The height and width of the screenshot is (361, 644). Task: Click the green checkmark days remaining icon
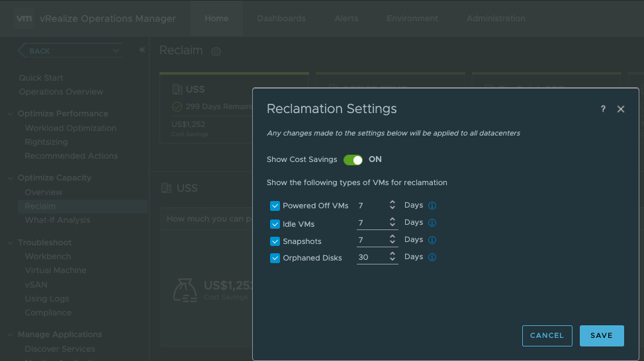pyautogui.click(x=177, y=106)
